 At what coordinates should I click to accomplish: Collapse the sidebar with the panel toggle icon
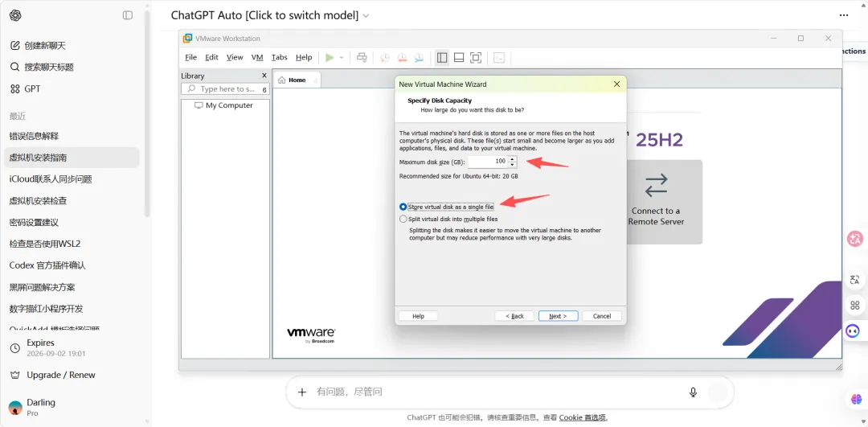(128, 15)
